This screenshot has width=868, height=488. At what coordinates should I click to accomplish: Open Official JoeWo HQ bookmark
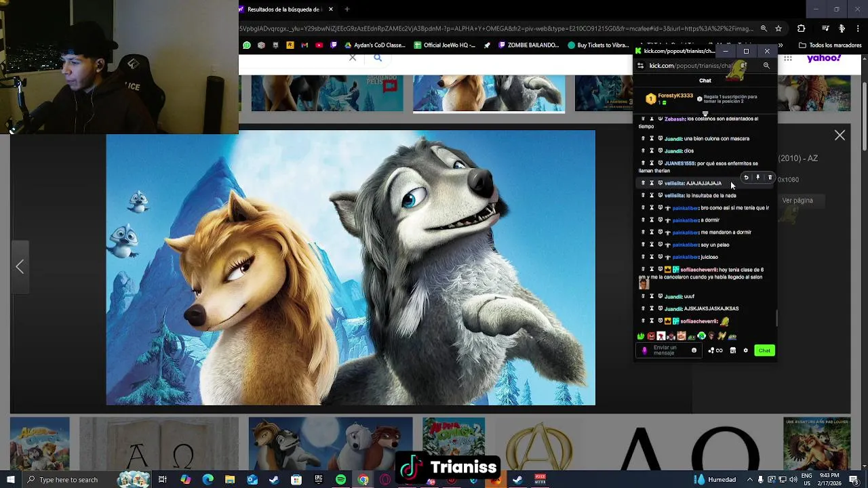point(443,45)
